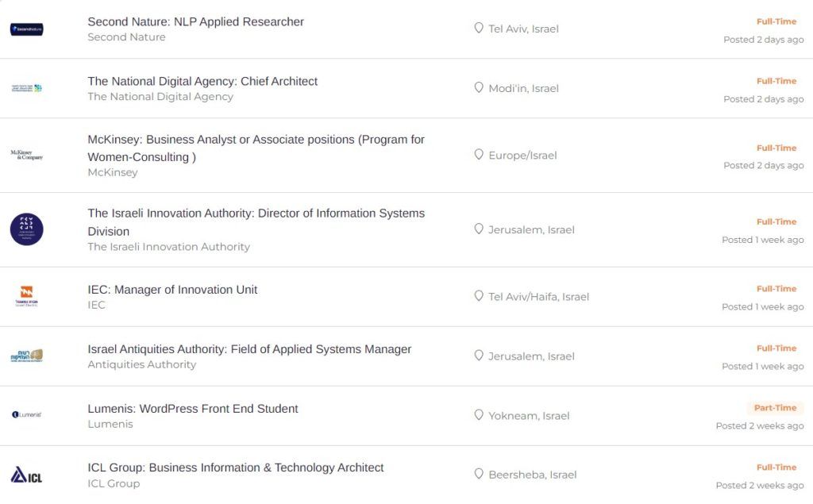813x504 pixels.
Task: Open IEC Manager of Innovation Unit job
Action: coord(172,290)
